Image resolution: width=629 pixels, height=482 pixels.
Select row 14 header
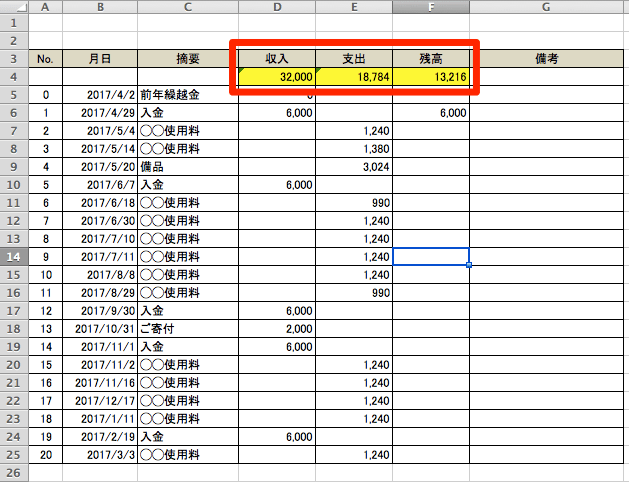14,257
